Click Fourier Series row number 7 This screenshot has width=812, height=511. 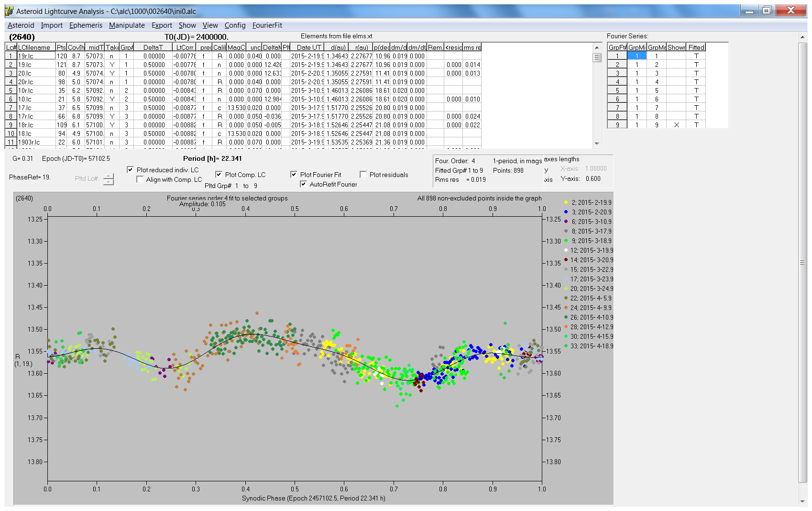(x=617, y=108)
